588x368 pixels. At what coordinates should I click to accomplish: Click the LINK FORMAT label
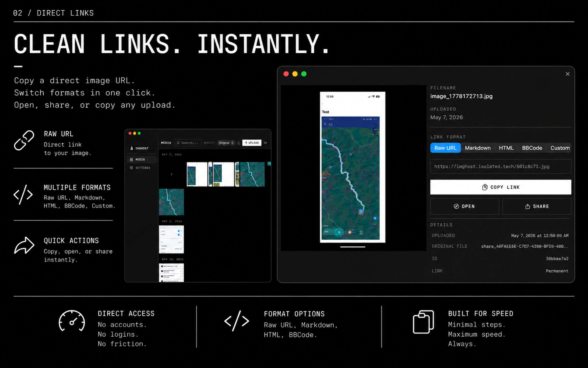point(448,137)
